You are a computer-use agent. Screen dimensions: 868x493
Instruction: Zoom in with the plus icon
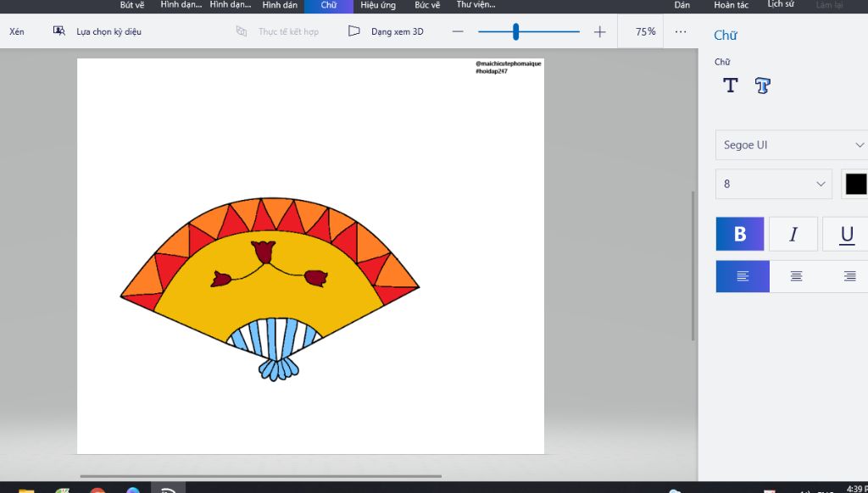(x=599, y=31)
